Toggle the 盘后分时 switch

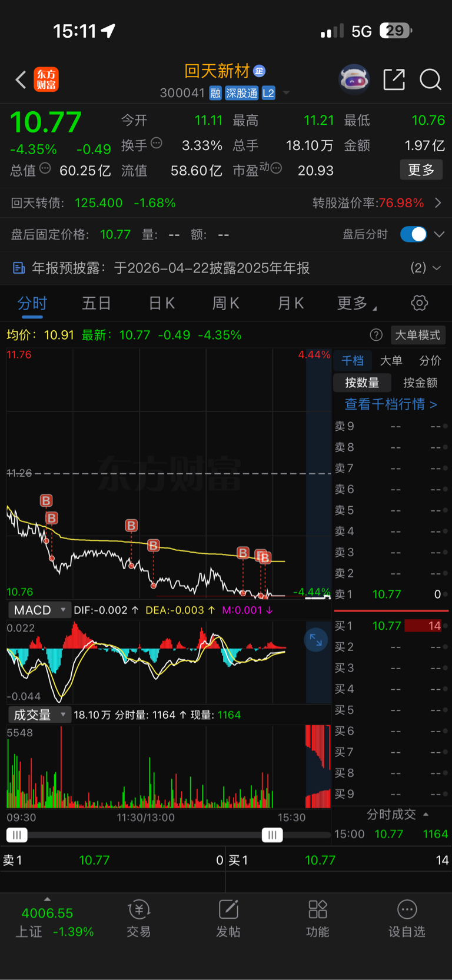(413, 234)
